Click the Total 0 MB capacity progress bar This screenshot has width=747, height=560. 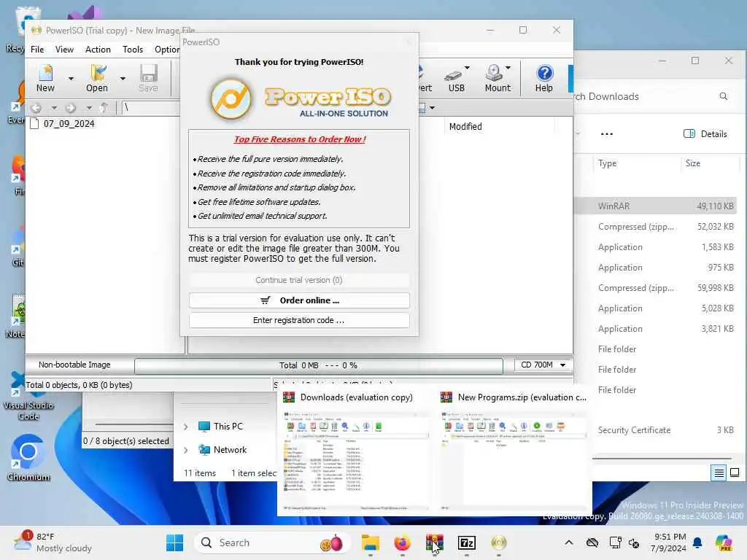point(319,366)
